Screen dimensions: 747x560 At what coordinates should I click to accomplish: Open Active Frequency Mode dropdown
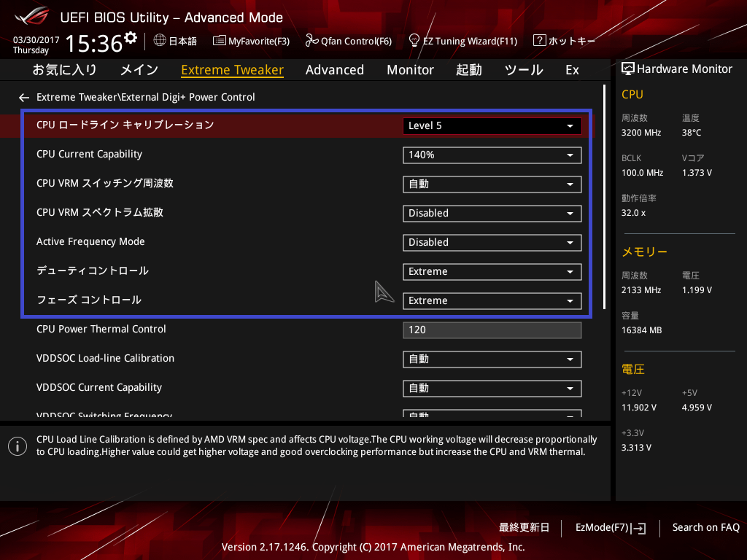[x=492, y=242]
